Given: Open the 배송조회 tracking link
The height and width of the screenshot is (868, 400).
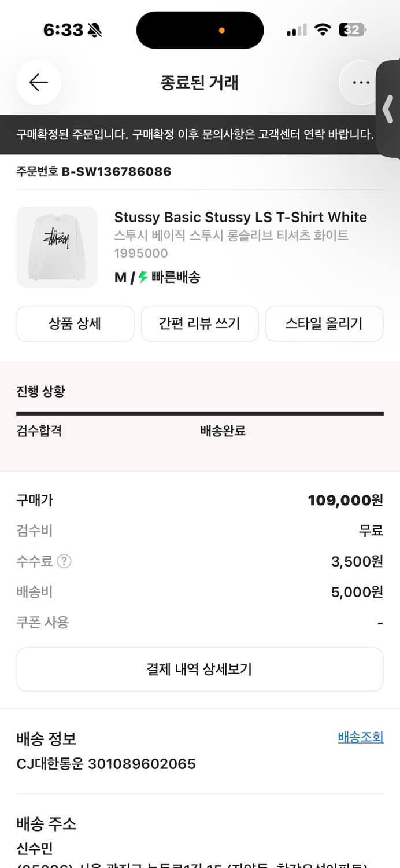Looking at the screenshot, I should tap(360, 738).
